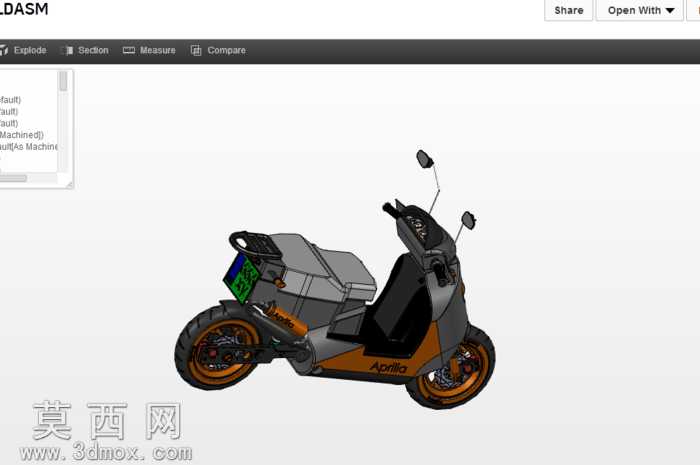
Task: Select the tree row ending in 'fault)' at the top
Action: (x=10, y=100)
